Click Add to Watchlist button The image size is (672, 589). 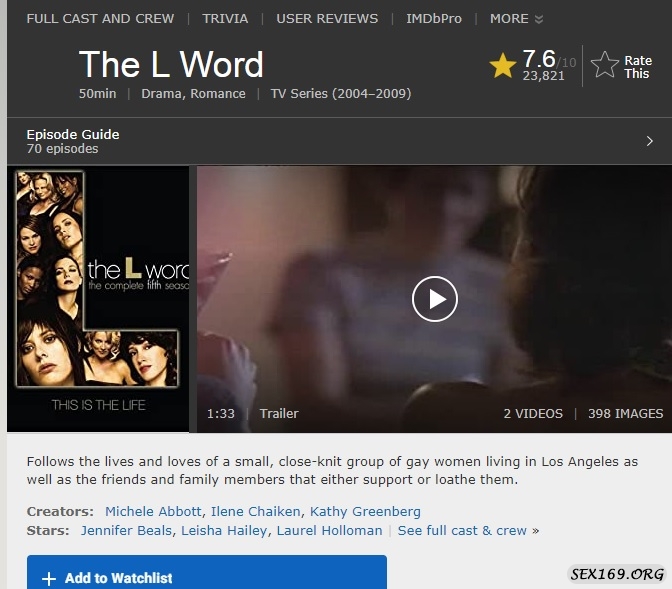[x=207, y=572]
